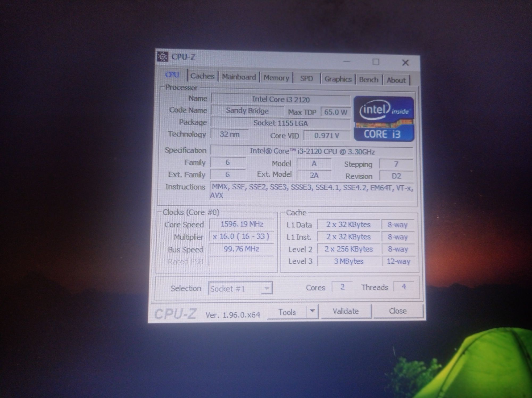Open the About tab
Viewport: 532px width, 398px height.
[396, 80]
